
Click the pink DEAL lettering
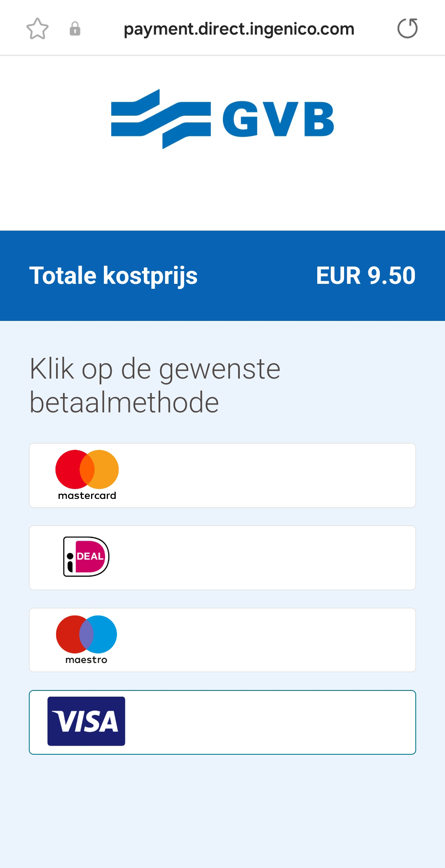pos(90,556)
